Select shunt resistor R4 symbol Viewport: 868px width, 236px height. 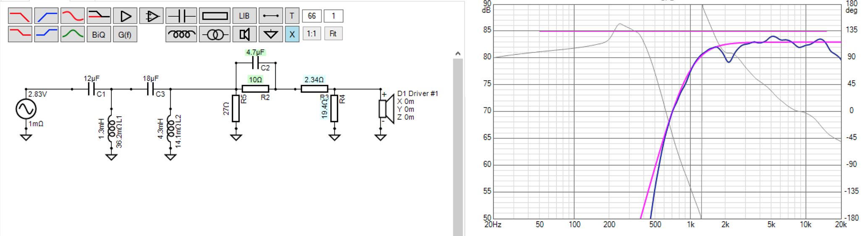point(334,108)
